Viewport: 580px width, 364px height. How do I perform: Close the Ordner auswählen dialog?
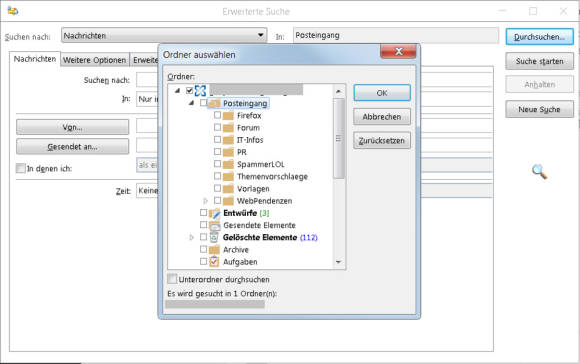pyautogui.click(x=398, y=51)
